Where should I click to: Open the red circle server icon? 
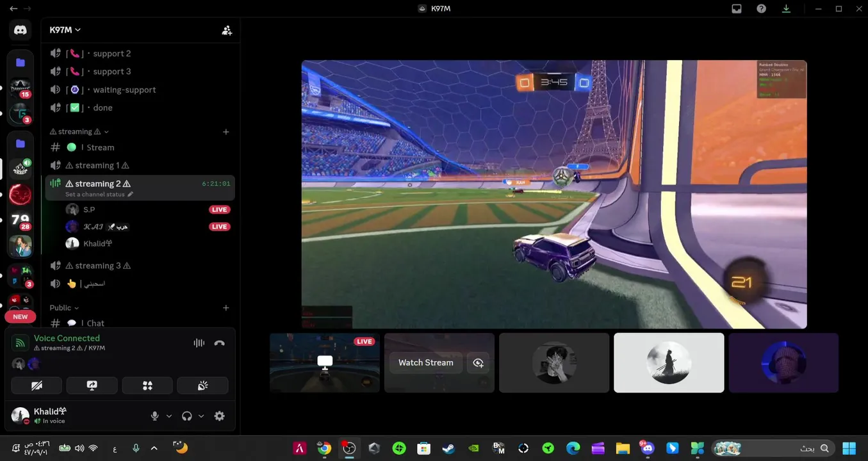tap(20, 194)
